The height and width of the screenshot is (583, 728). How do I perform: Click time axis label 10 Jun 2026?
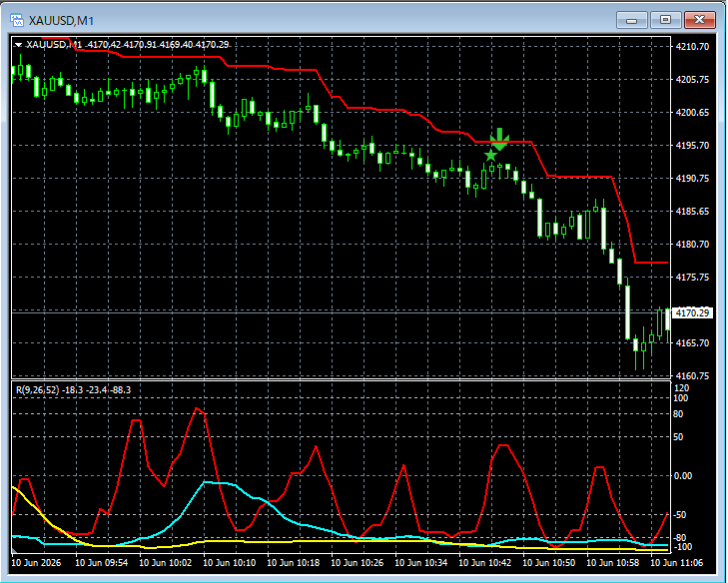[36, 563]
